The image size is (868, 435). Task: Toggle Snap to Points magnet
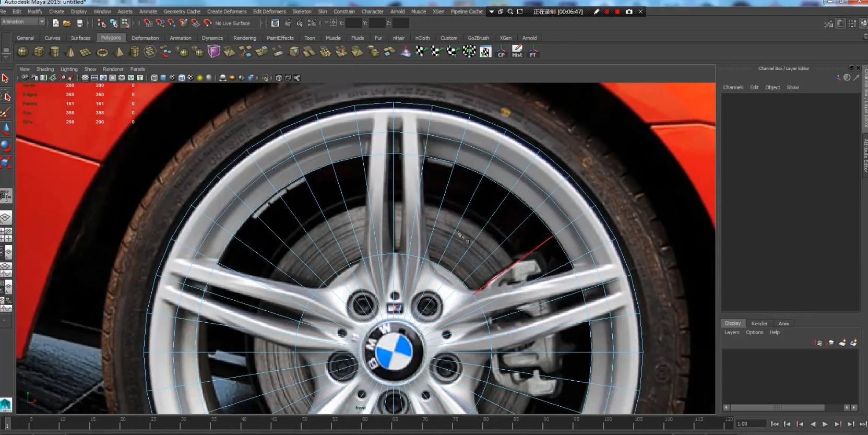(172, 23)
